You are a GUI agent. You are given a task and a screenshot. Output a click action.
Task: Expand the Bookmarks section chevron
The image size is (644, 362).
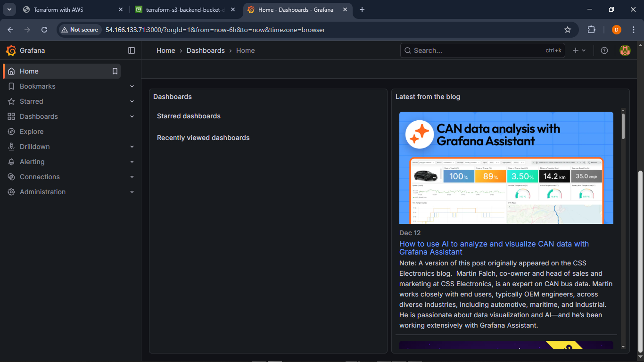(132, 86)
